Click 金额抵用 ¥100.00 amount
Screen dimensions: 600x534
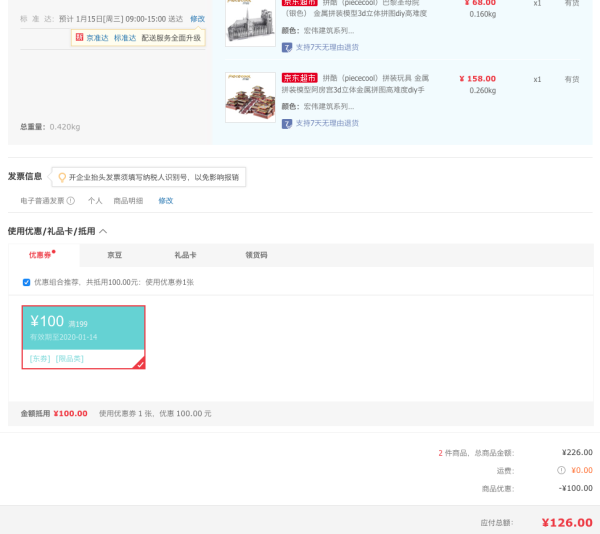click(x=70, y=414)
